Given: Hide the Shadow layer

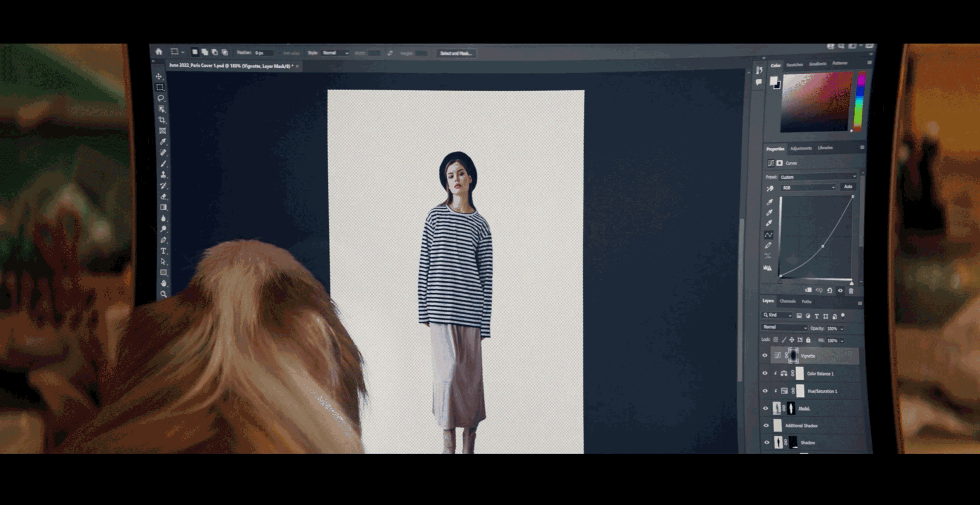Looking at the screenshot, I should (767, 442).
